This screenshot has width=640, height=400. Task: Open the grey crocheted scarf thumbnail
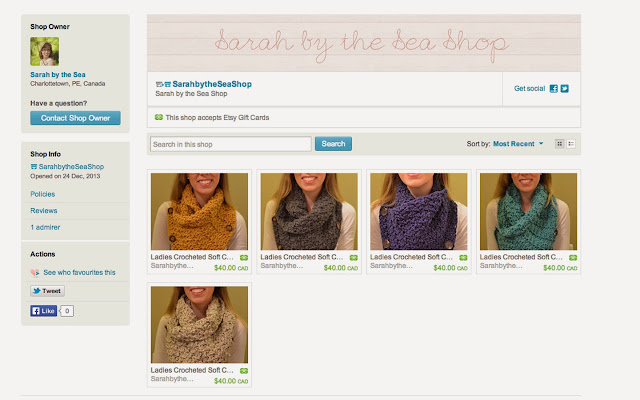(x=309, y=211)
